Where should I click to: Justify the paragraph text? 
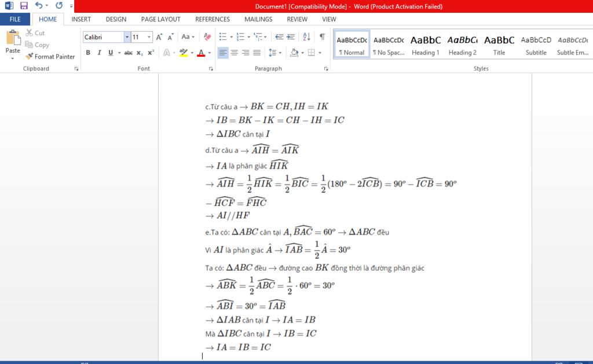[x=257, y=53]
